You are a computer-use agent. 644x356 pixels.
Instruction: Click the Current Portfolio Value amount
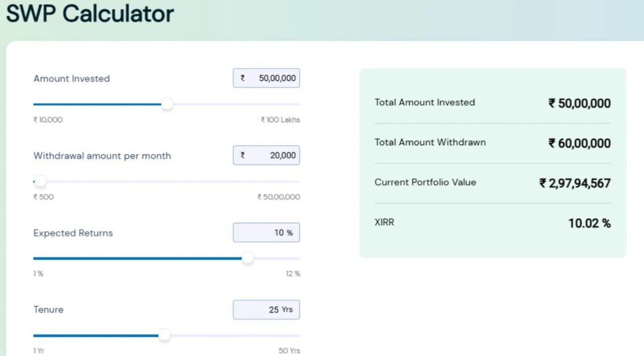(575, 182)
